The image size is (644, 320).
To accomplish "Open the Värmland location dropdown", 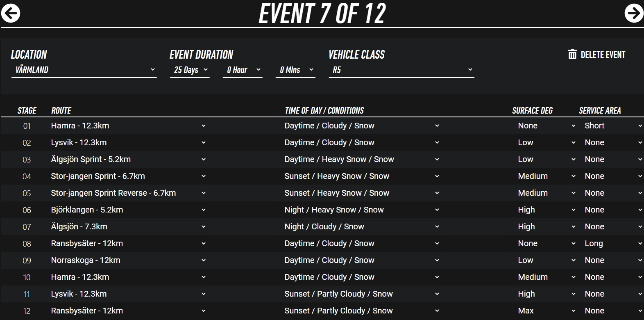I will (84, 70).
